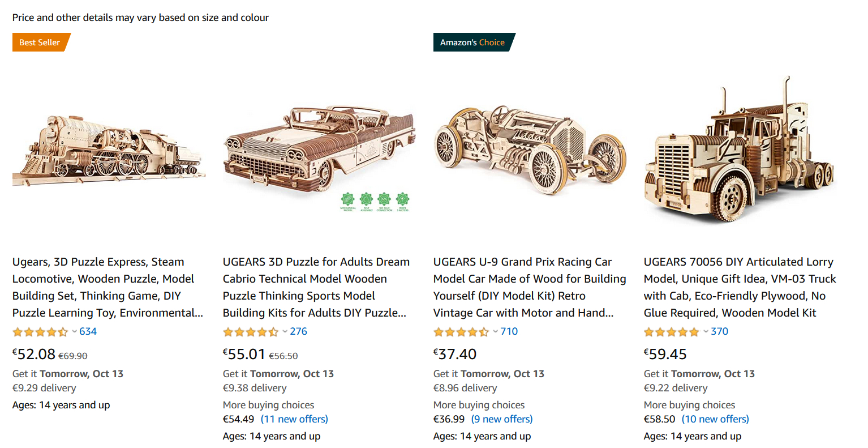Click the Dream Cabrio star rating
The height and width of the screenshot is (448, 868).
[251, 332]
